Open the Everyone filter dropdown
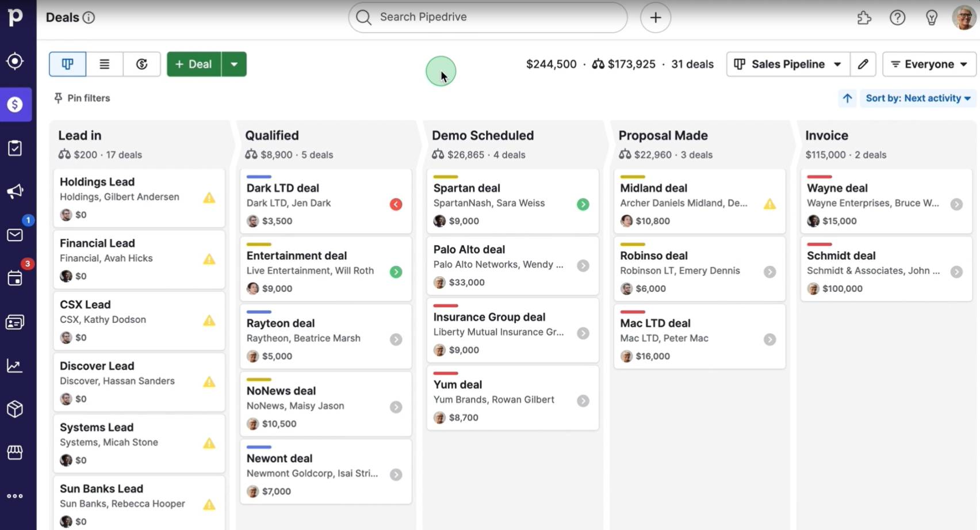 coord(929,64)
